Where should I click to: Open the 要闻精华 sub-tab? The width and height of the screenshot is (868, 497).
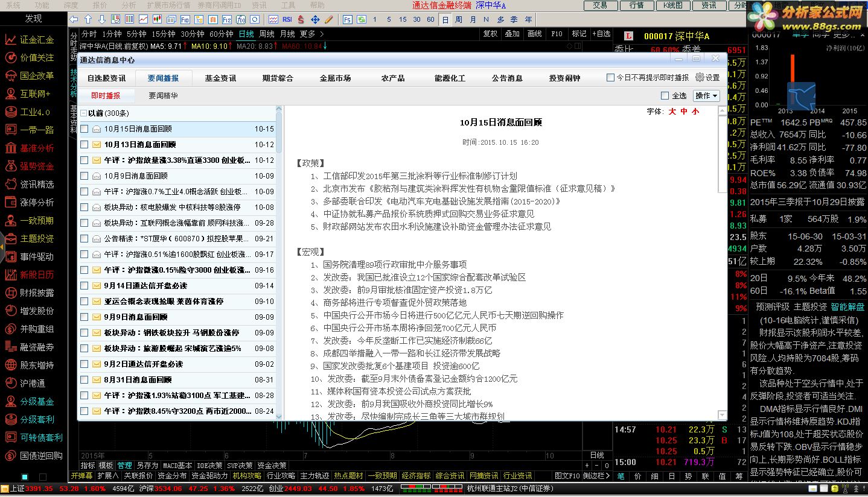point(163,96)
